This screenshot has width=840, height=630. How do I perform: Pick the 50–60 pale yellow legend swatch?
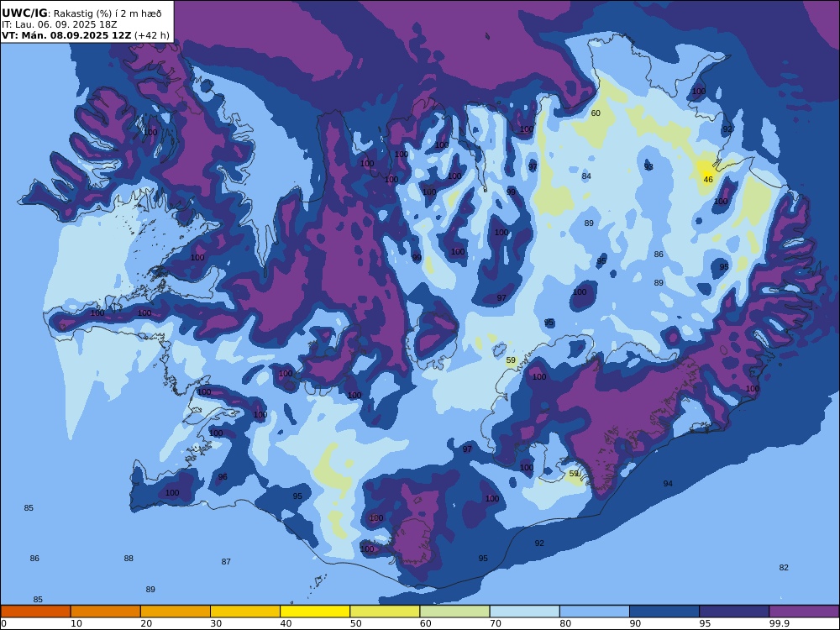pos(386,612)
